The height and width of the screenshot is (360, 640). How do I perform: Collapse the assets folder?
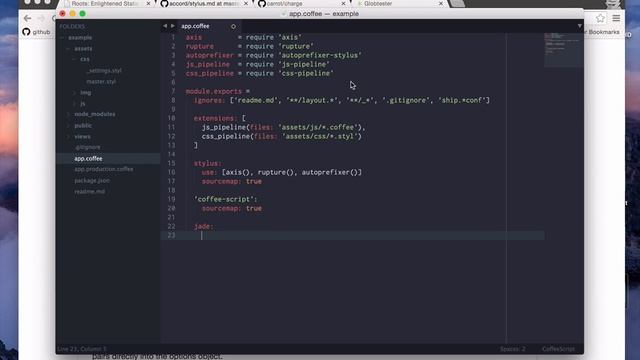pyautogui.click(x=68, y=49)
